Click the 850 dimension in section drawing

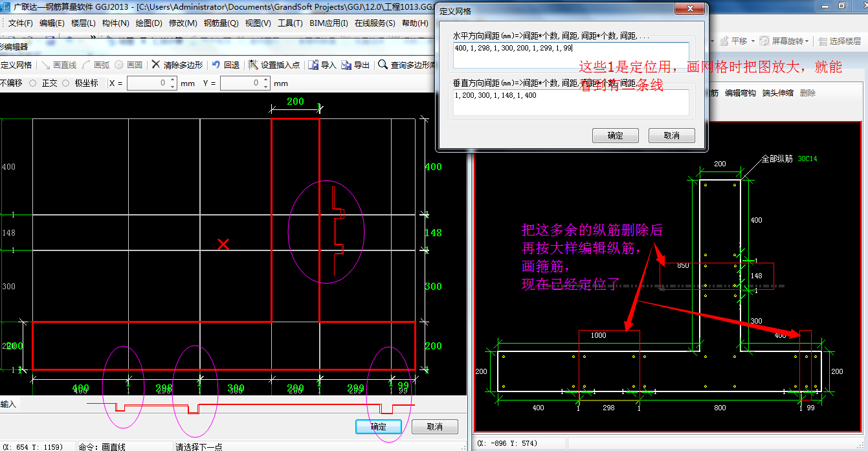pos(683,265)
